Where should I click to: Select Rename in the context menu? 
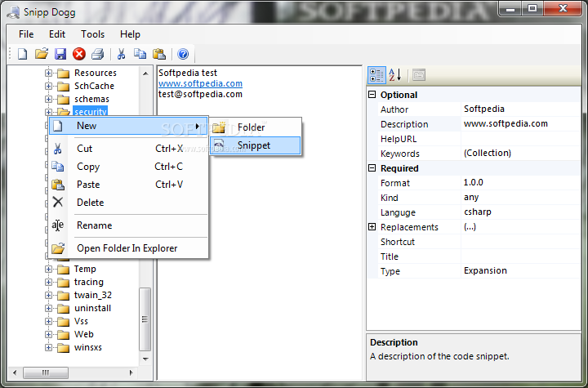128,225
